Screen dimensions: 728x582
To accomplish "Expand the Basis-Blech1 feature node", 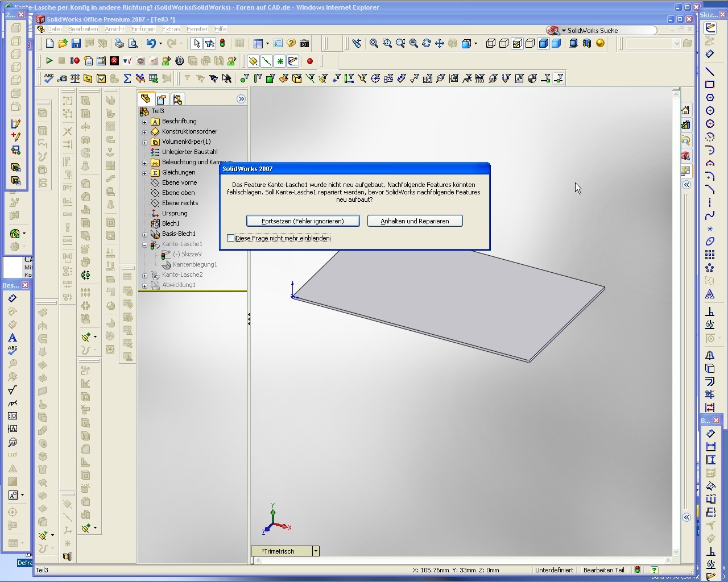I will [144, 234].
